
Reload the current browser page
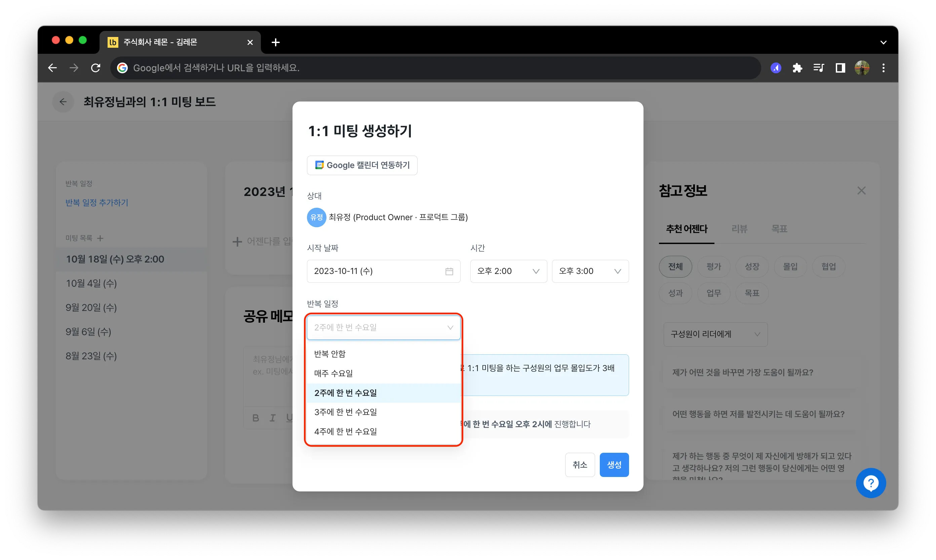[x=96, y=68]
